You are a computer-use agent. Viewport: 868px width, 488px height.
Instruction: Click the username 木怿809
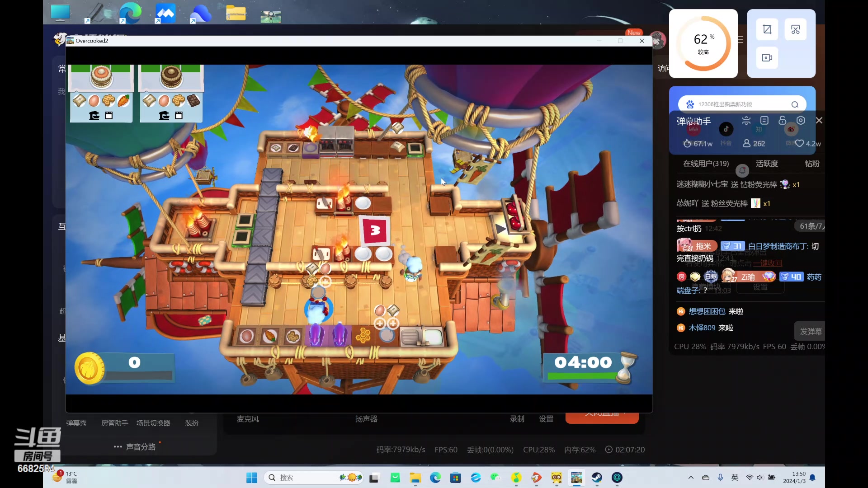point(702,328)
